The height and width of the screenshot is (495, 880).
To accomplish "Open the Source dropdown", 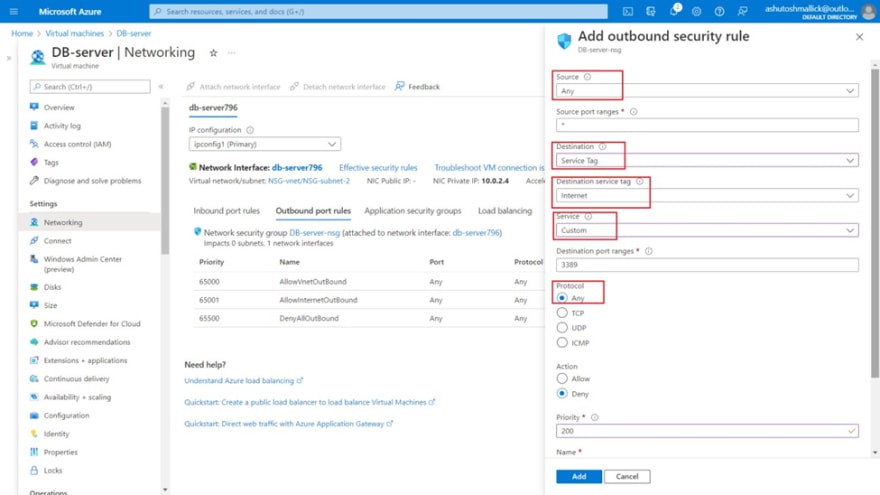I will point(707,91).
